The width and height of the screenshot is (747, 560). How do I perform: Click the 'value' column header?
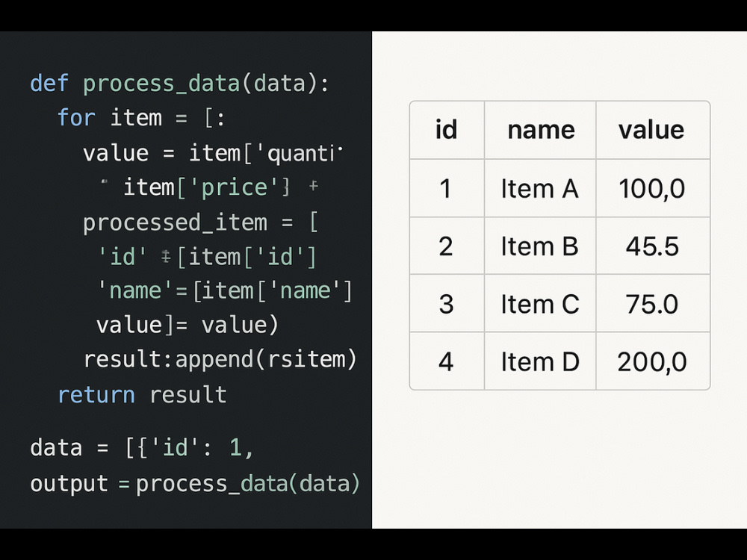pyautogui.click(x=653, y=130)
